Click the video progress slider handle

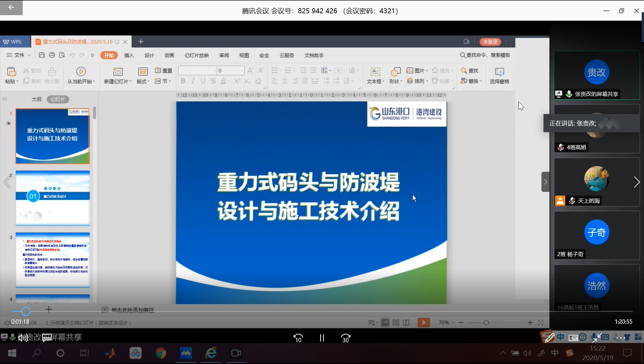26,311
